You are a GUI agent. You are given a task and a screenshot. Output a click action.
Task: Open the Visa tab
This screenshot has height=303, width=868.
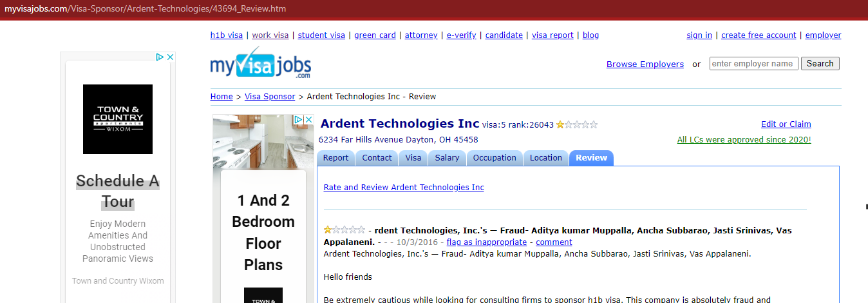pyautogui.click(x=413, y=158)
